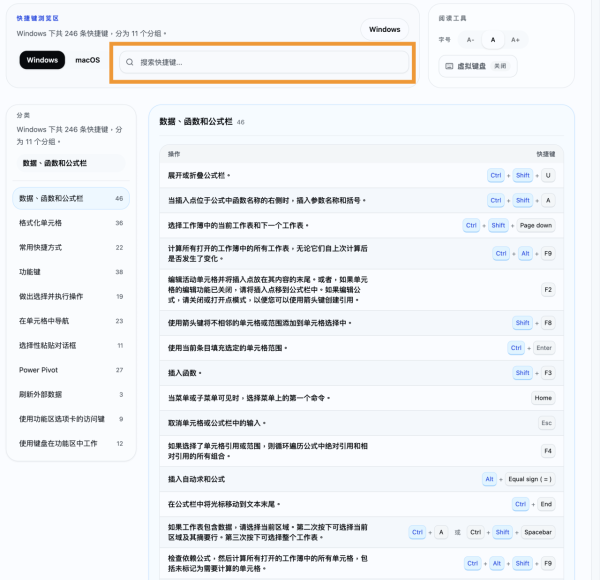The width and height of the screenshot is (600, 580).
Task: Open category Power Pivot
Action: pyautogui.click(x=71, y=370)
